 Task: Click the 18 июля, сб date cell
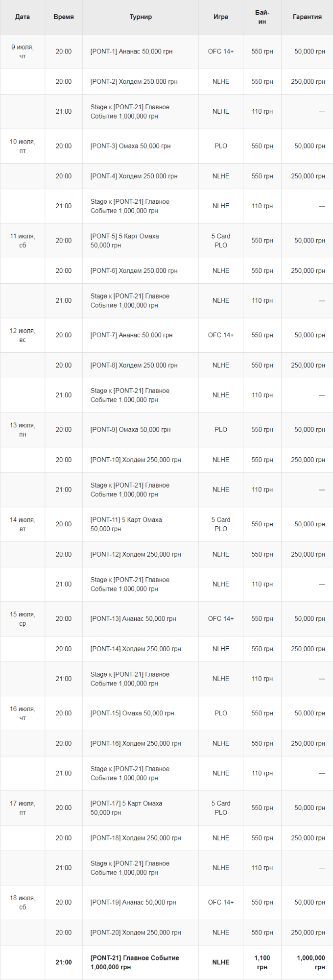tap(23, 903)
